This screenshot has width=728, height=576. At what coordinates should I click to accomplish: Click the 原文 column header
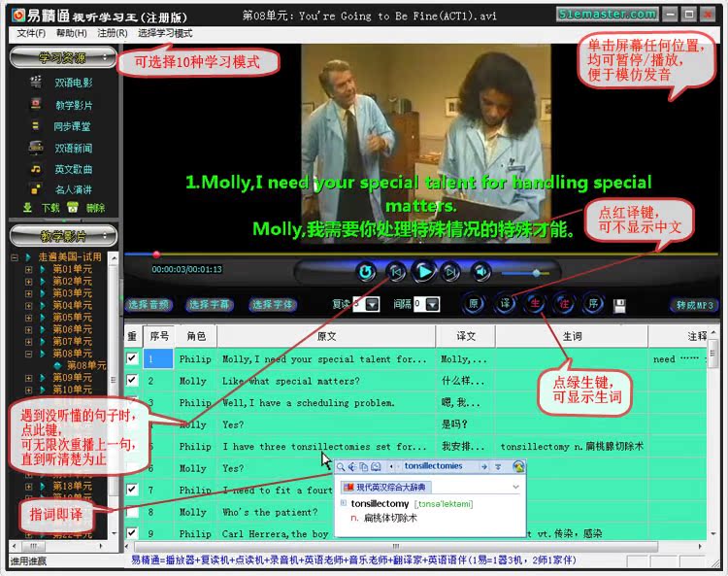coord(326,336)
